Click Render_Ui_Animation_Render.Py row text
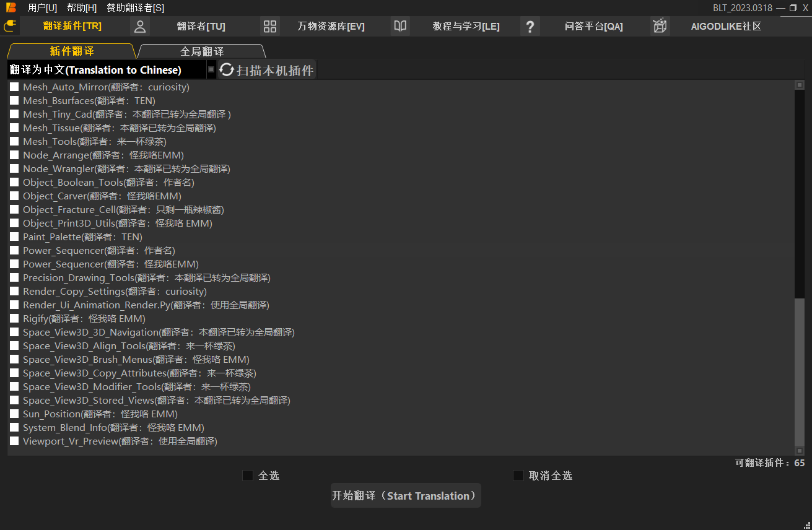 (x=146, y=305)
